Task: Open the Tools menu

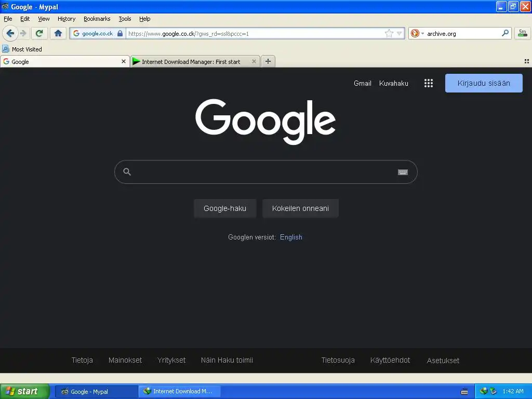Action: 125,19
